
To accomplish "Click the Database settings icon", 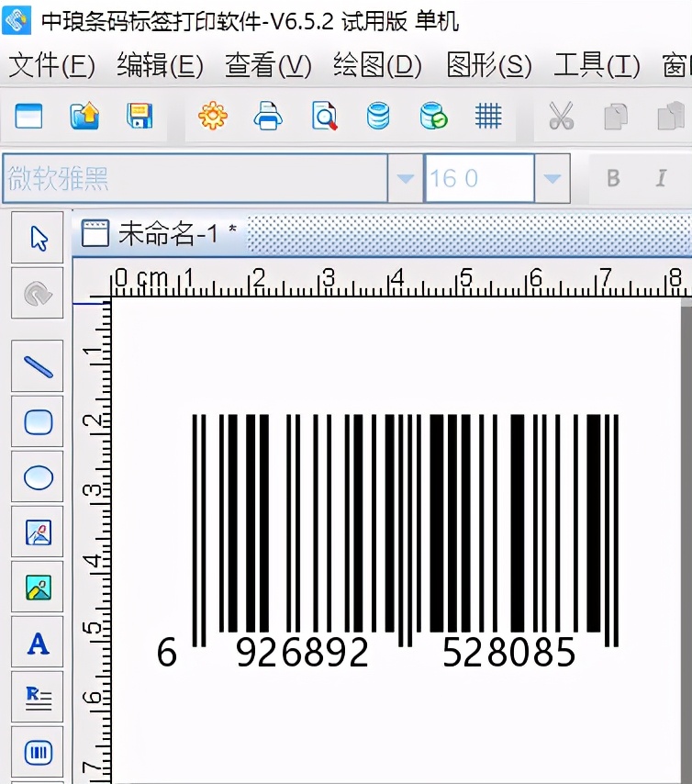I will coord(378,116).
